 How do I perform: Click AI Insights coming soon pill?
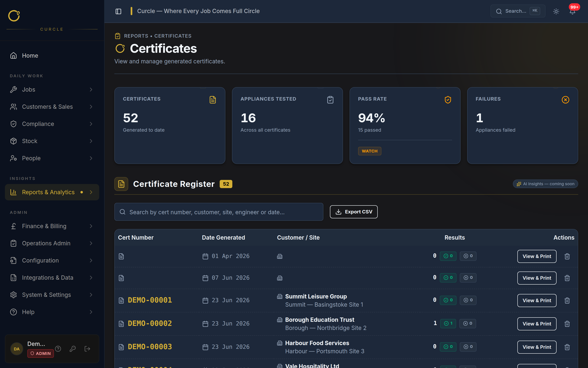pyautogui.click(x=546, y=184)
